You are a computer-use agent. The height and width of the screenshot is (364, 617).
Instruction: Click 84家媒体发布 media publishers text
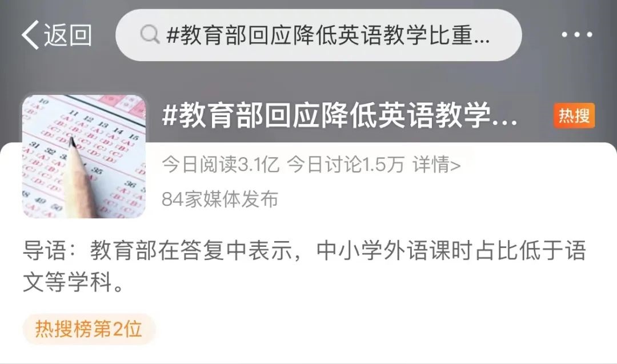(220, 199)
